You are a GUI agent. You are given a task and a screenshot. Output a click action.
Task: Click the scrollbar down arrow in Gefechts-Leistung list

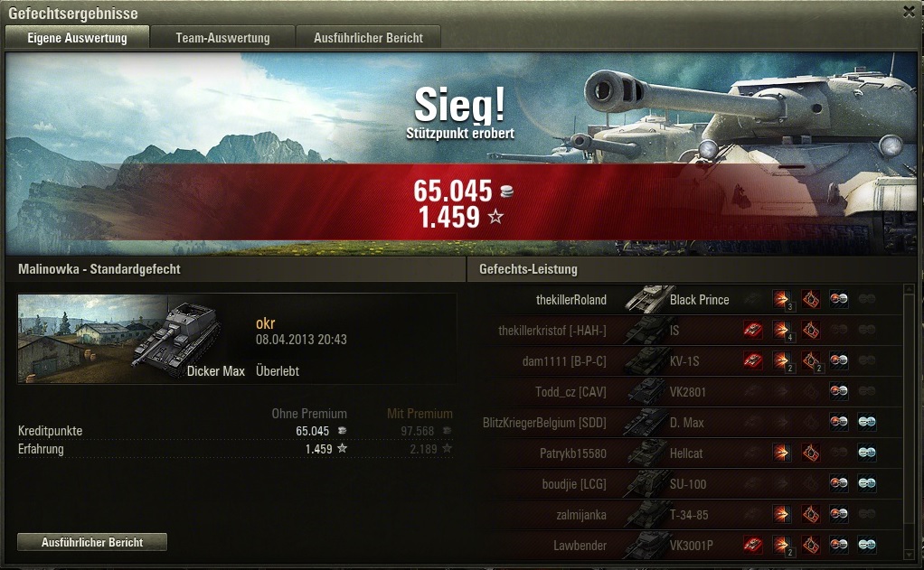point(910,555)
